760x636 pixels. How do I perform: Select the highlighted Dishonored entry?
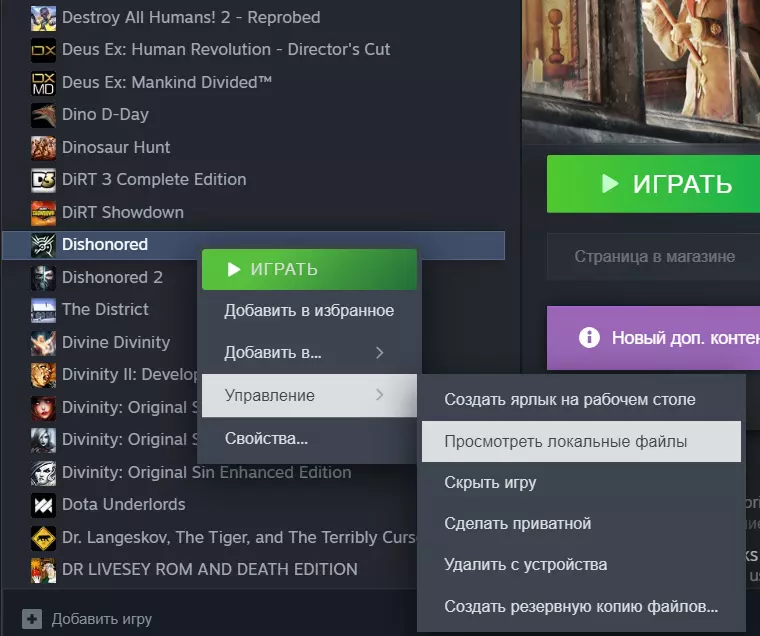click(x=253, y=245)
